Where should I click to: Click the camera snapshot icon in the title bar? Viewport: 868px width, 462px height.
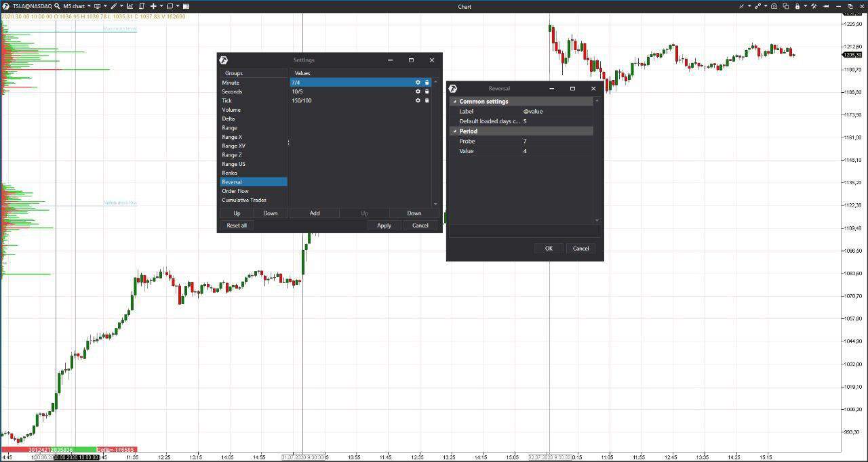click(774, 6)
